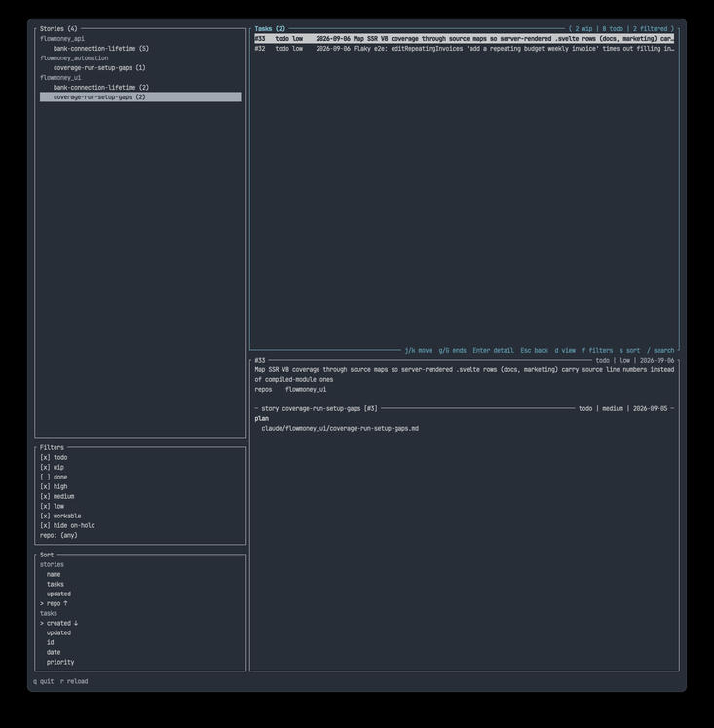Click the Sort panel title
Viewport: 714px width, 728px height.
47,555
